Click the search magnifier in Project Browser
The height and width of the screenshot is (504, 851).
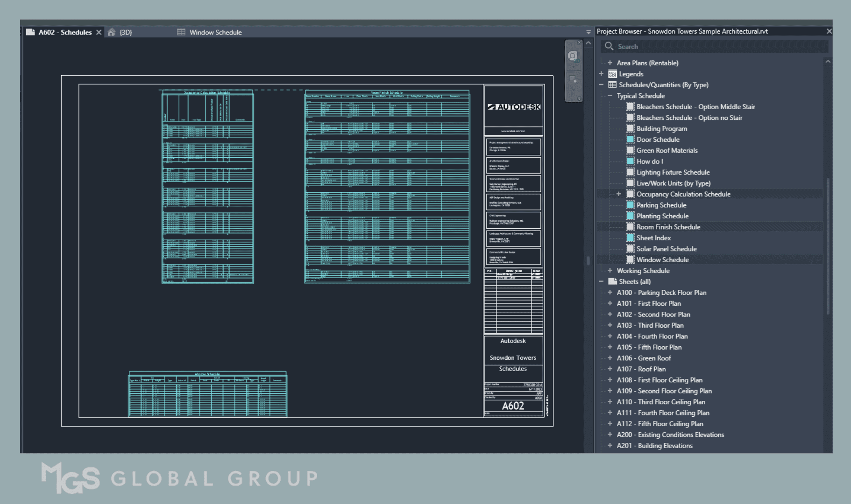tap(610, 46)
